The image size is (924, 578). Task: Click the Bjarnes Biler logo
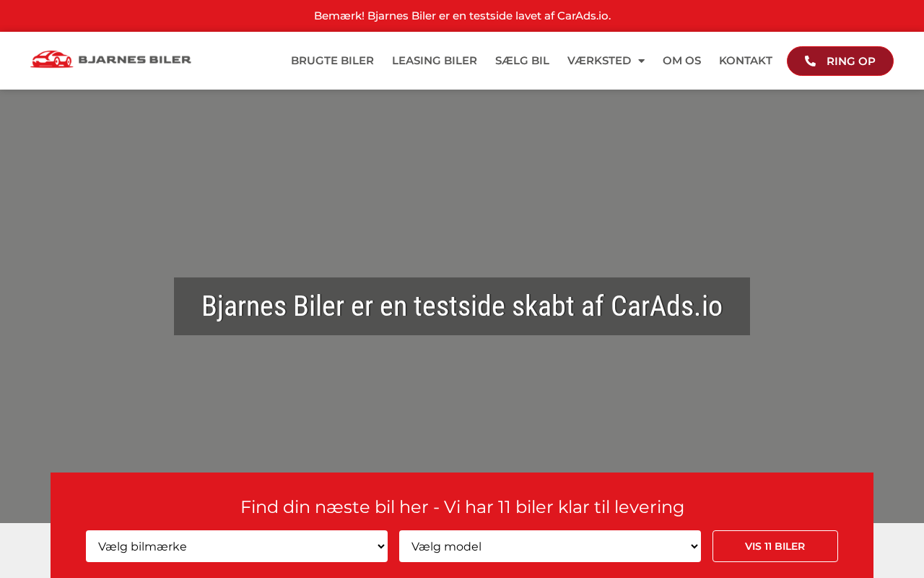[x=110, y=60]
